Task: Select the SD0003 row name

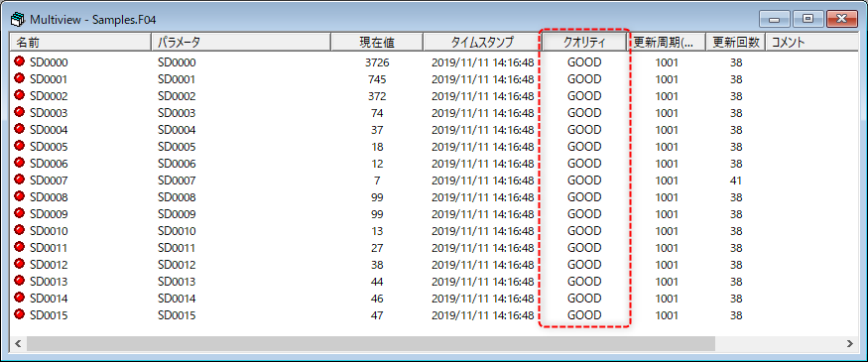Action: [x=49, y=113]
